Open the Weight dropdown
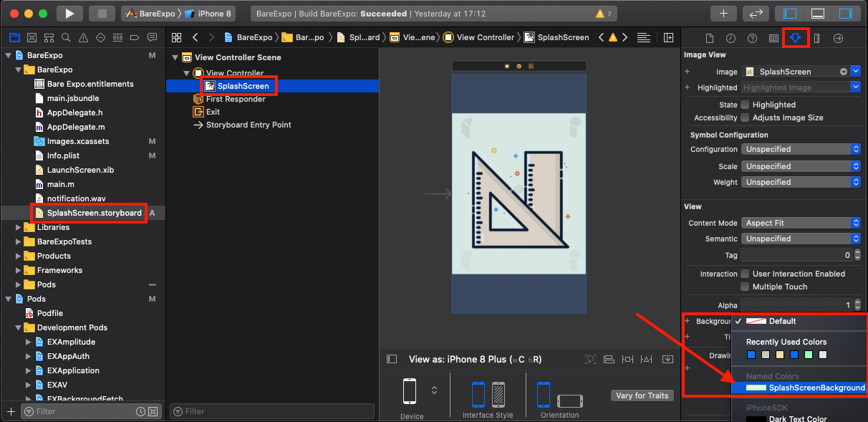This screenshot has width=868, height=422. point(801,182)
